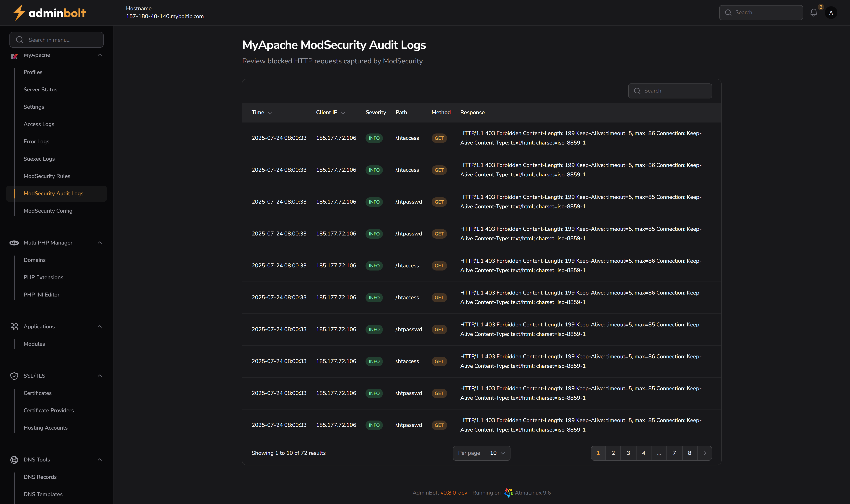Click the MyApache sidebar icon

14,56
